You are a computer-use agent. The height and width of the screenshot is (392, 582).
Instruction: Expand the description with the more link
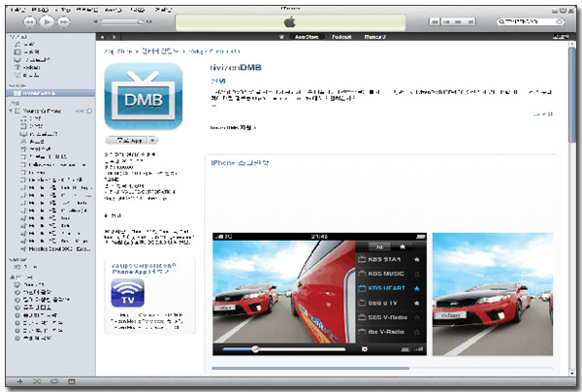coord(543,114)
